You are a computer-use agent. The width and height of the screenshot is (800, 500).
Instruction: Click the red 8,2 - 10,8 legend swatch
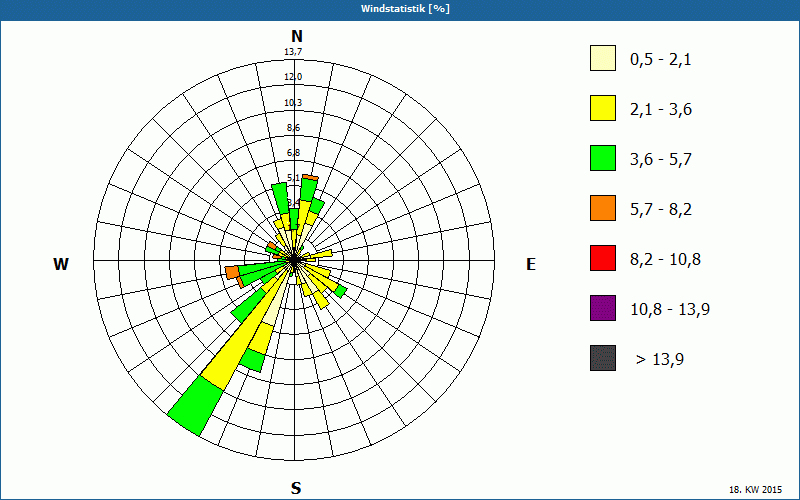[603, 258]
